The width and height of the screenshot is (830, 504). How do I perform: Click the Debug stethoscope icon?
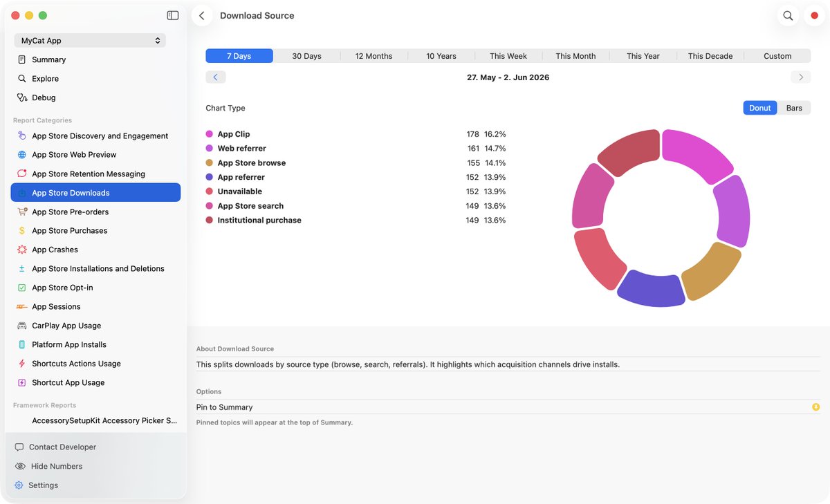(x=22, y=97)
